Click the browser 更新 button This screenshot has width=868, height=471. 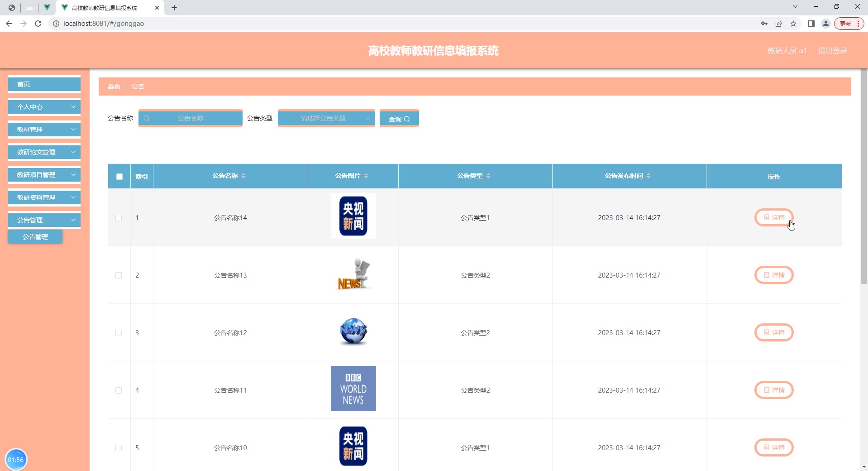point(849,24)
